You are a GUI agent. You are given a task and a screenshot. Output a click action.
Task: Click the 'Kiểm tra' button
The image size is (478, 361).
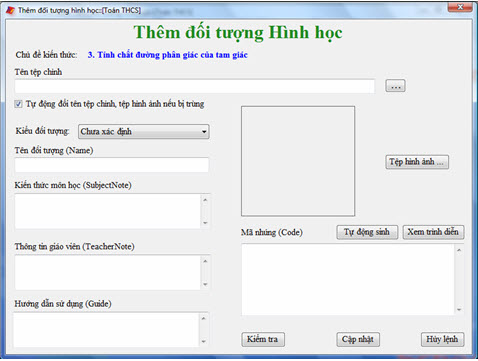tap(263, 339)
